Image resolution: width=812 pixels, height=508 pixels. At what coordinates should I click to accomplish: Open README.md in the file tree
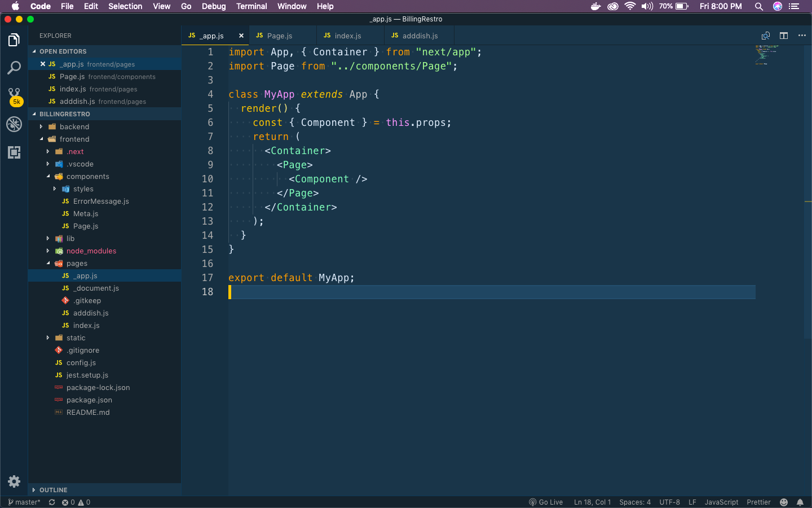(105, 413)
